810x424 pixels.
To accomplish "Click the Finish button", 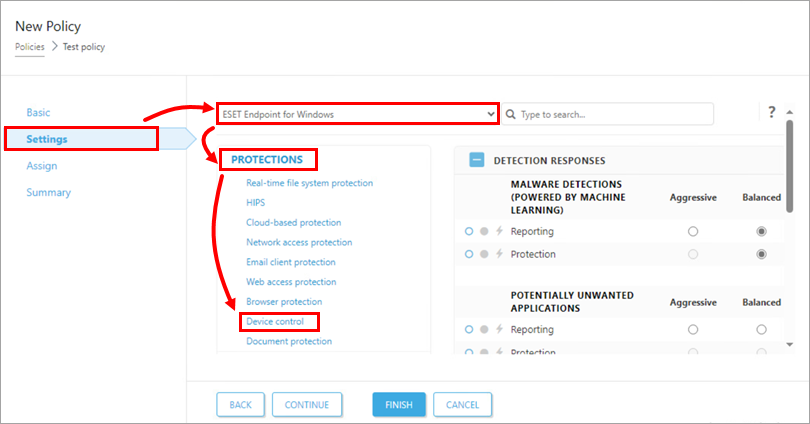I will 399,404.
